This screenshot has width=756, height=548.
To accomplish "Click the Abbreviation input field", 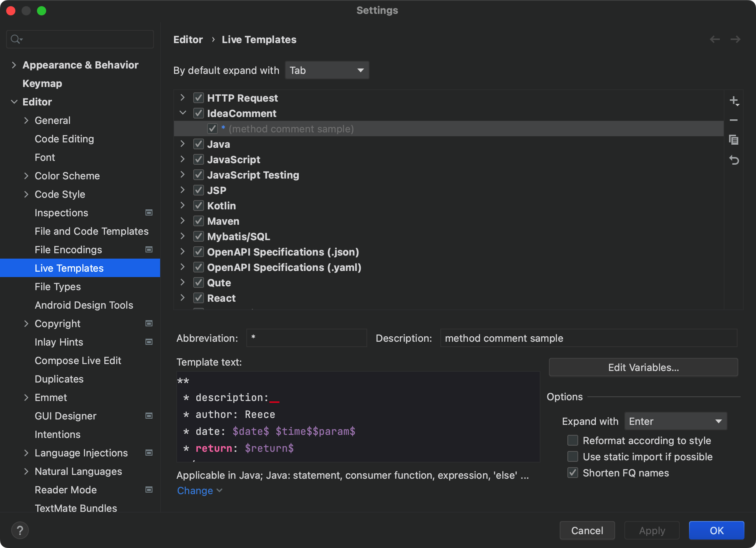I will pos(306,338).
